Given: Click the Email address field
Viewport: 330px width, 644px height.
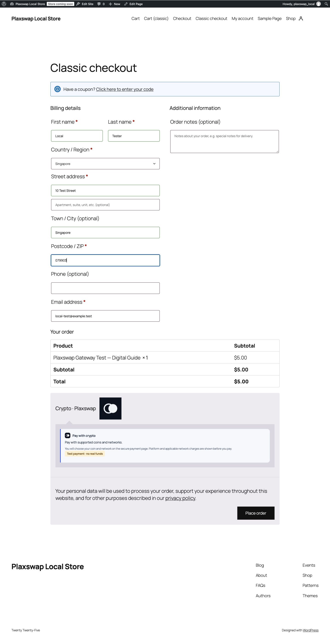Looking at the screenshot, I should pos(105,316).
